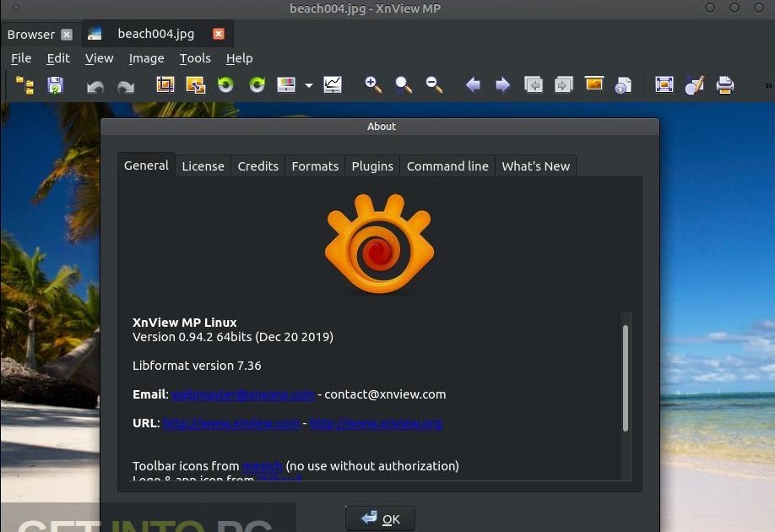Image resolution: width=775 pixels, height=532 pixels.
Task: Go to previous image with the left arrow
Action: pos(473,85)
